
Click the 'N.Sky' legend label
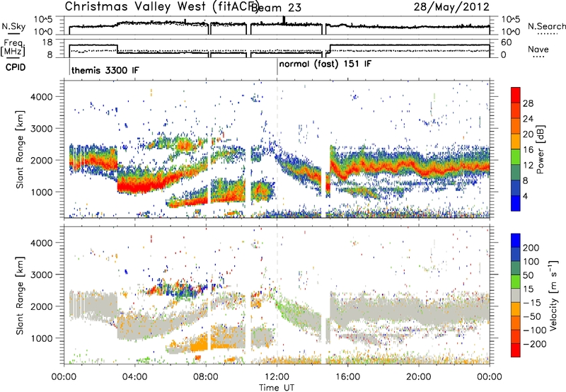[13, 26]
